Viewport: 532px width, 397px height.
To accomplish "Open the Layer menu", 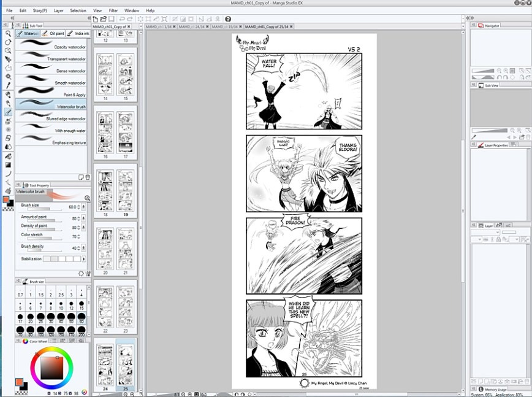I will tap(58, 10).
